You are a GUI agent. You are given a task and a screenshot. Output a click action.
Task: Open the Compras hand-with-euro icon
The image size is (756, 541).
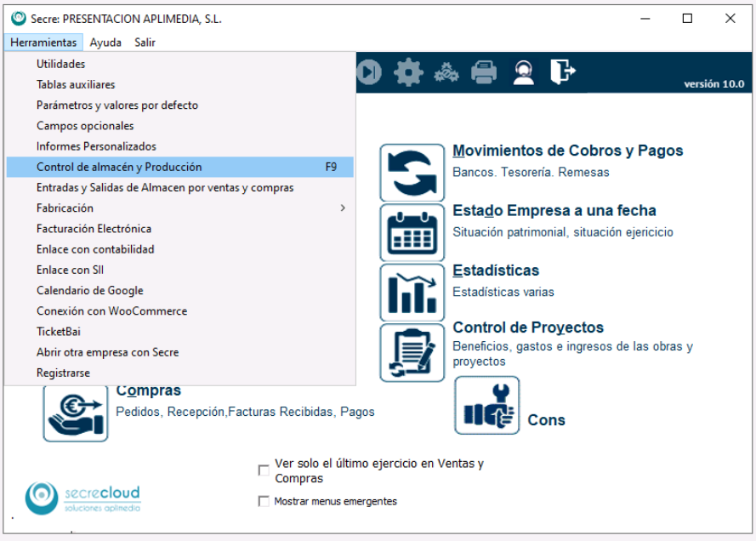76,412
